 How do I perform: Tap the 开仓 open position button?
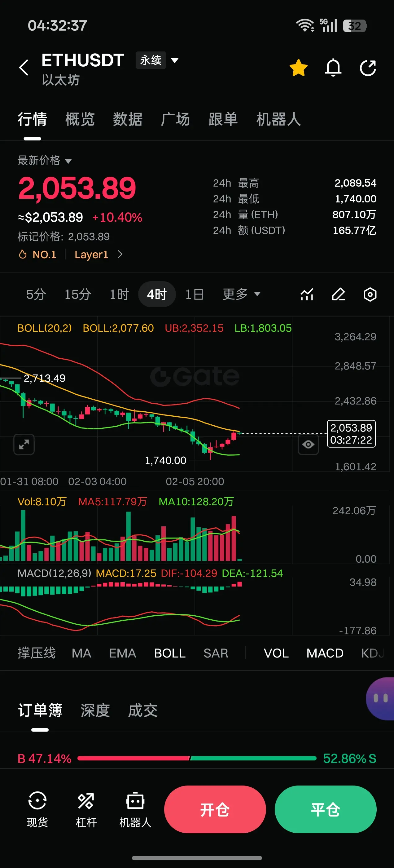[x=215, y=809]
